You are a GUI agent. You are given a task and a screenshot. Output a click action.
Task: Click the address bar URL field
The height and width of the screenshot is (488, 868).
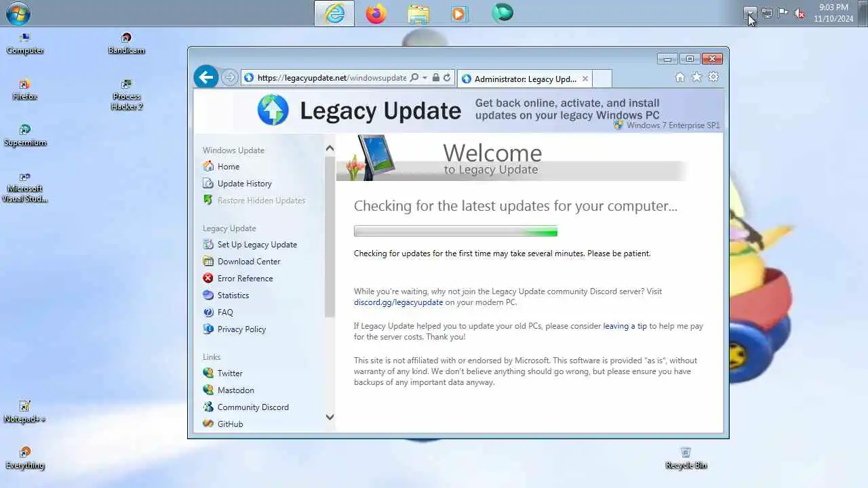pos(332,78)
